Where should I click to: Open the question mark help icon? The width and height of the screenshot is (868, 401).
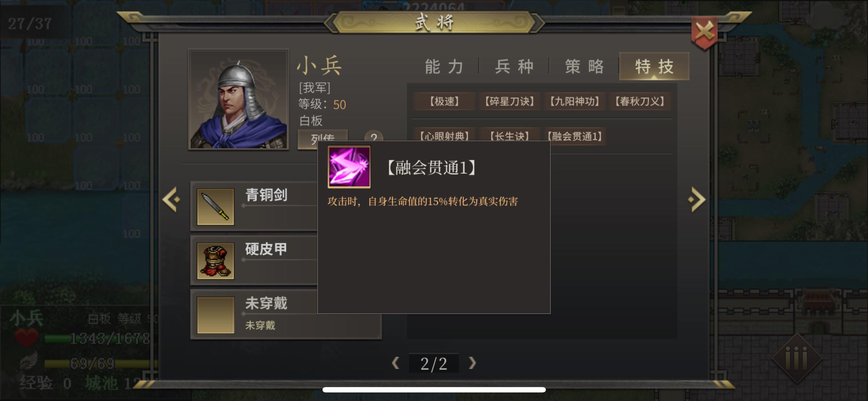pos(373,137)
